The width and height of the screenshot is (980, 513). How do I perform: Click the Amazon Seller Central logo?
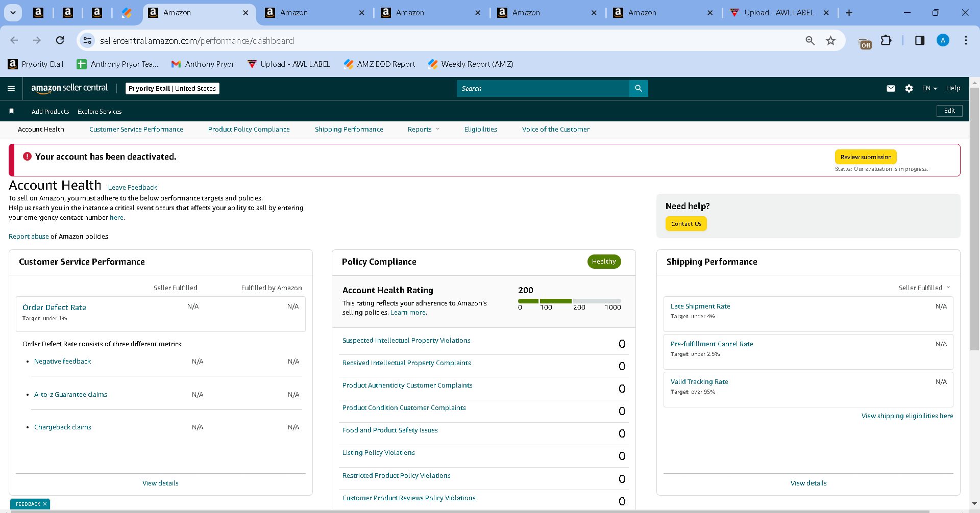coord(69,88)
